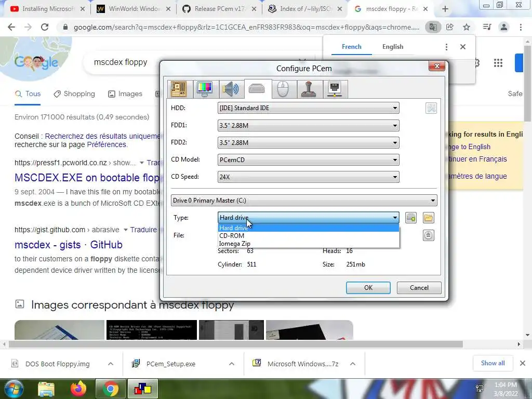Open the Joystick tab in PCem config
532x399 pixels.
309,89
